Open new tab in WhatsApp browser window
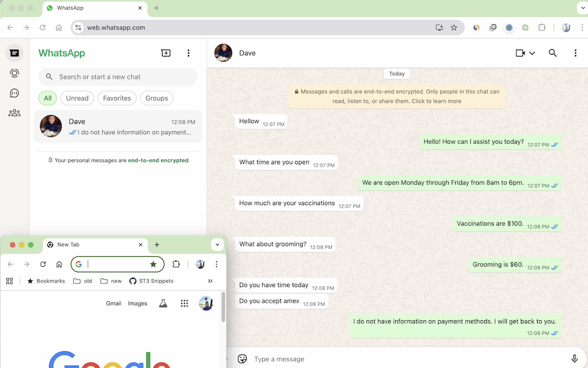The image size is (588, 368). 156,8
